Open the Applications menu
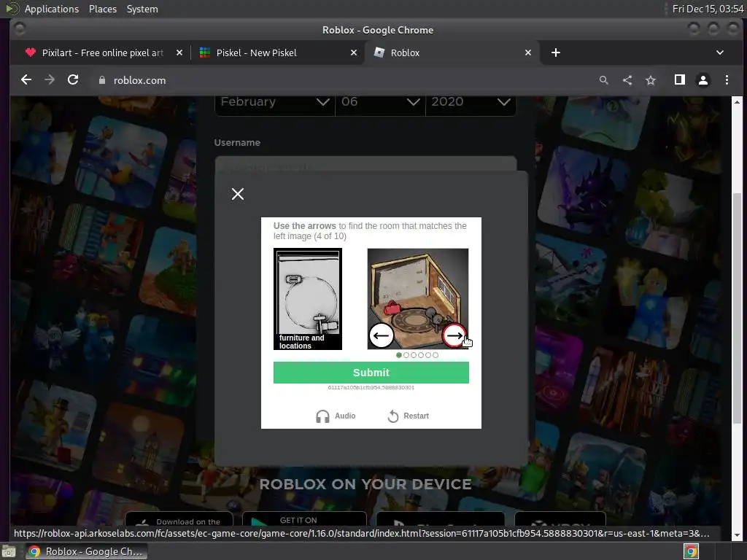 [x=52, y=9]
